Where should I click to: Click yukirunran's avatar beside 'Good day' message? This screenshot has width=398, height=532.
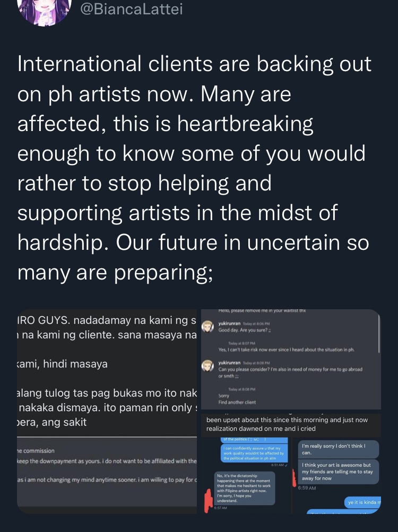click(207, 326)
